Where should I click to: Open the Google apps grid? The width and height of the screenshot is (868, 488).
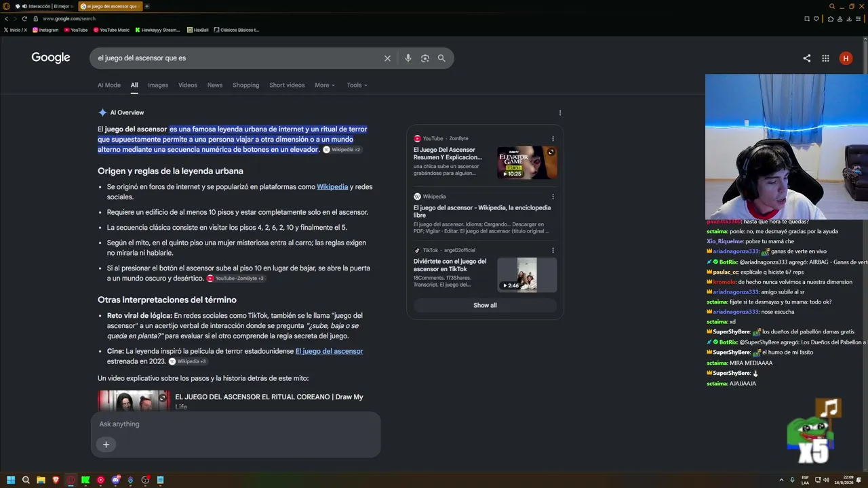825,58
